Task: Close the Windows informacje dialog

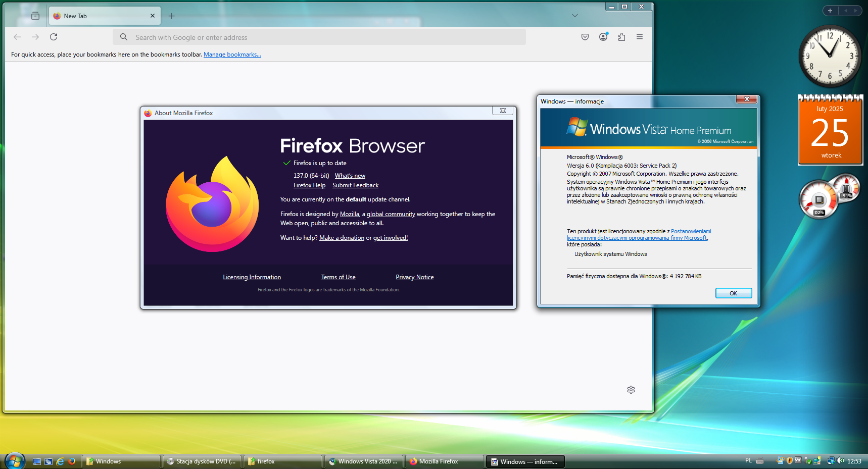Action: [x=746, y=99]
